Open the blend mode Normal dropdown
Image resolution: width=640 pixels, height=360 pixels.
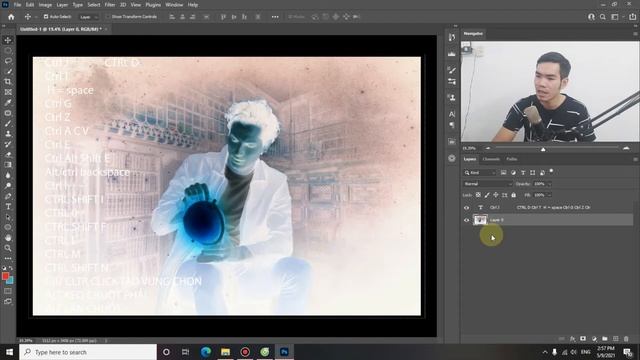pyautogui.click(x=488, y=184)
